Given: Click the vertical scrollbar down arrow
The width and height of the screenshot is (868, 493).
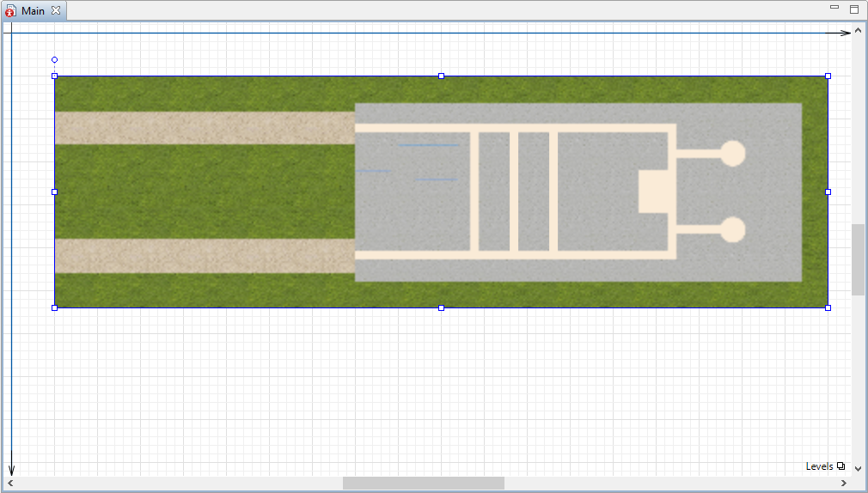Looking at the screenshot, I should [x=858, y=469].
